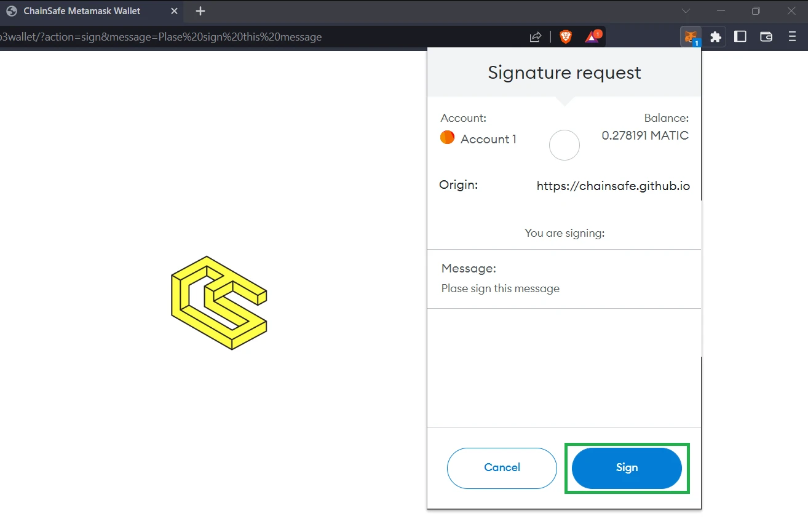Click the share page icon
Image resolution: width=808 pixels, height=532 pixels.
tap(536, 37)
